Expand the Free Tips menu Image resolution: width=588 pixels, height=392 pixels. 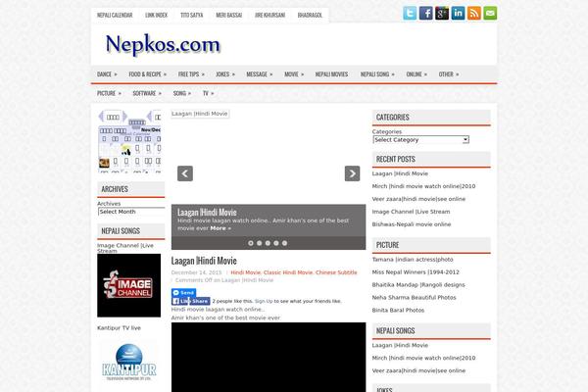[191, 74]
